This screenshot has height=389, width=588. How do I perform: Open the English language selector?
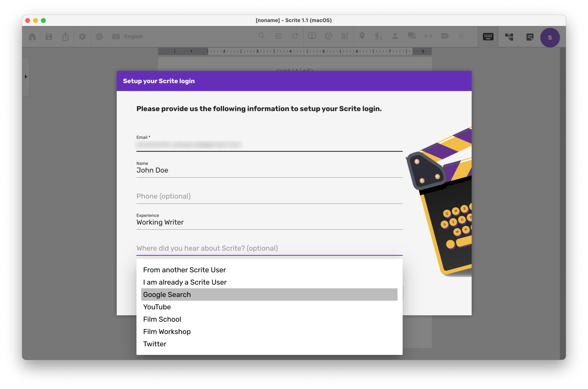(x=133, y=36)
